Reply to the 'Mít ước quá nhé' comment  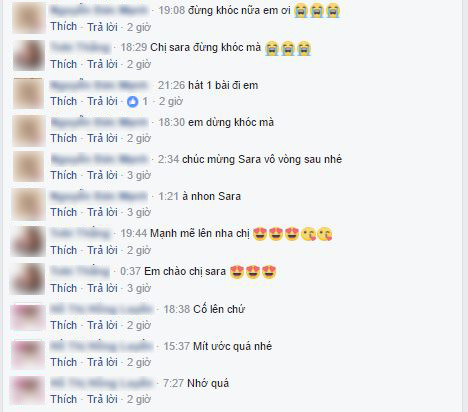[x=102, y=362]
